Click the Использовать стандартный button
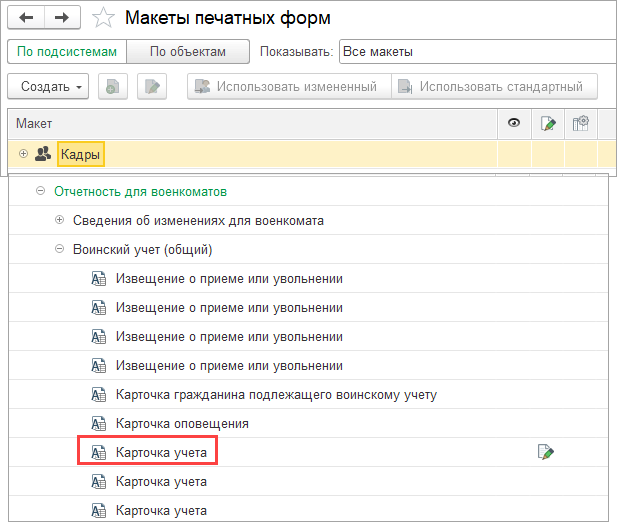This screenshot has width=617, height=522. click(x=494, y=86)
